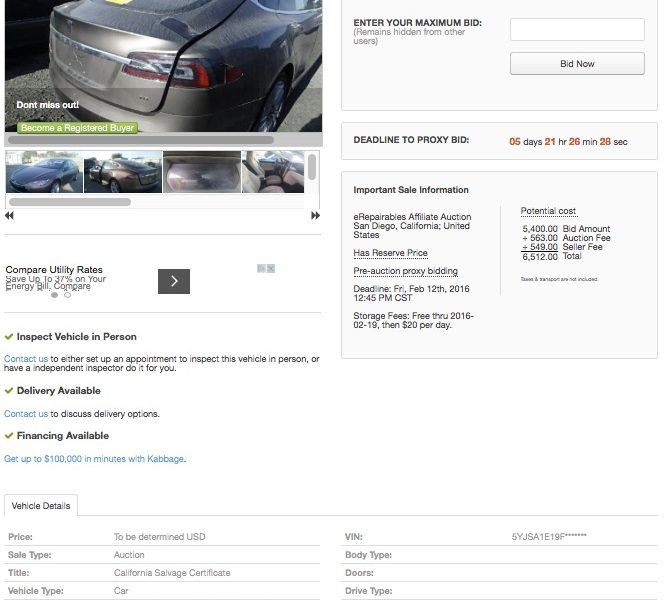The image size is (670, 600).
Task: Select the front-view car thumbnail
Action: click(x=44, y=172)
